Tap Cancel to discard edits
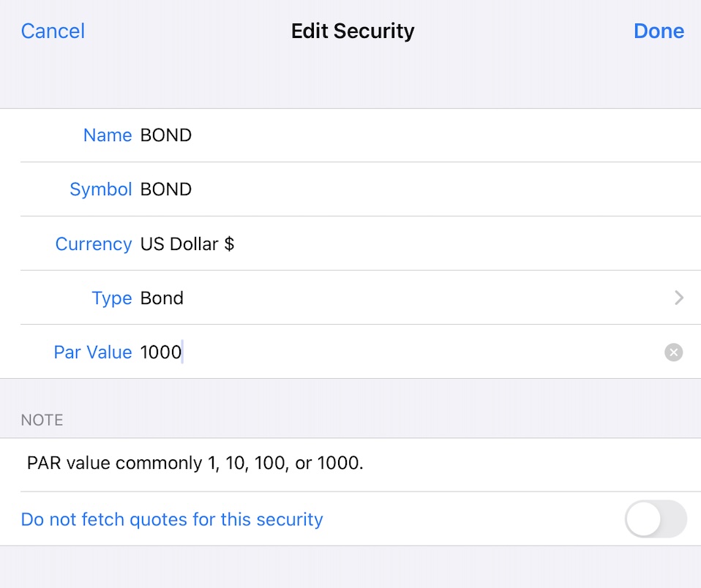 (53, 31)
